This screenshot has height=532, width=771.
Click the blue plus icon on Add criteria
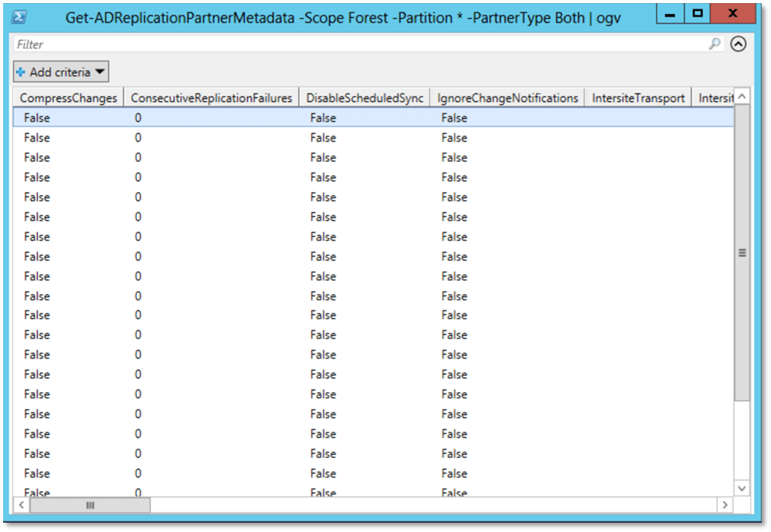[21, 72]
